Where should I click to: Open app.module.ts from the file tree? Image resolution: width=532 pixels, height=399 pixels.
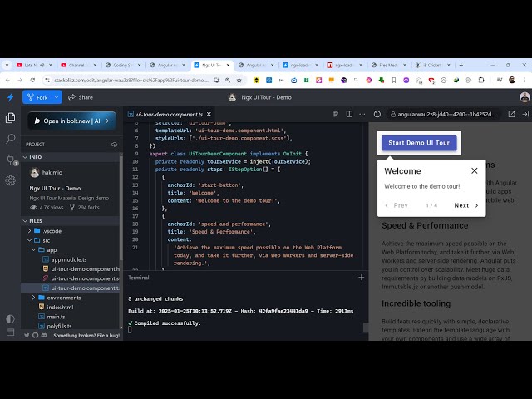(68, 259)
